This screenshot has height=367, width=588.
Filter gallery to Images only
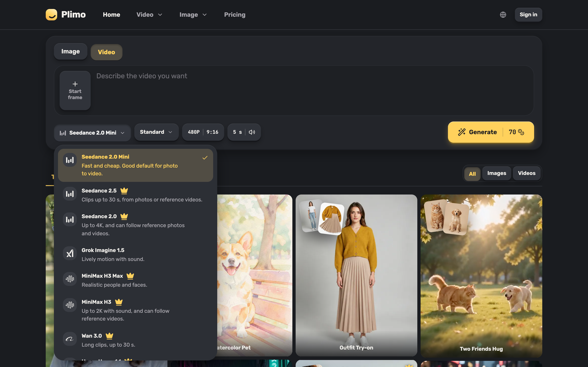(x=497, y=173)
